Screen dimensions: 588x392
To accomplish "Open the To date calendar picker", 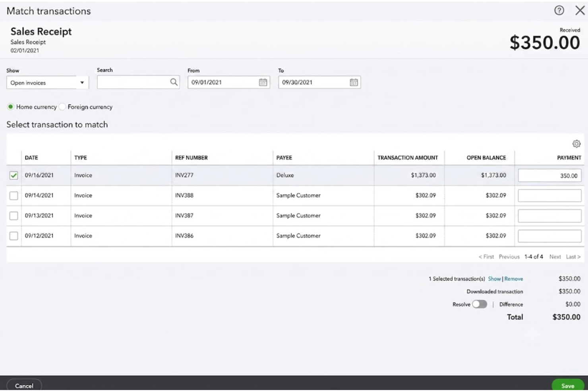I will click(x=354, y=82).
